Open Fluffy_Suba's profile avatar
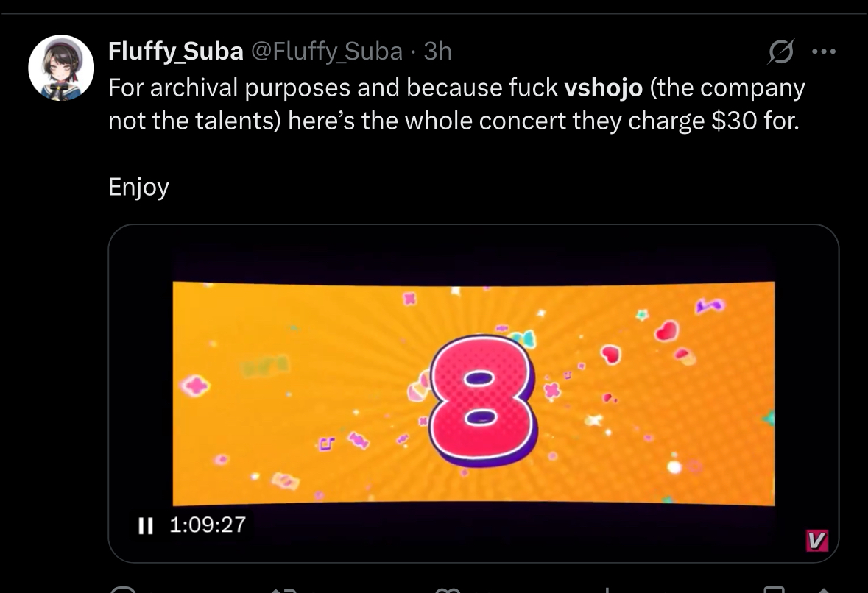 pos(61,68)
